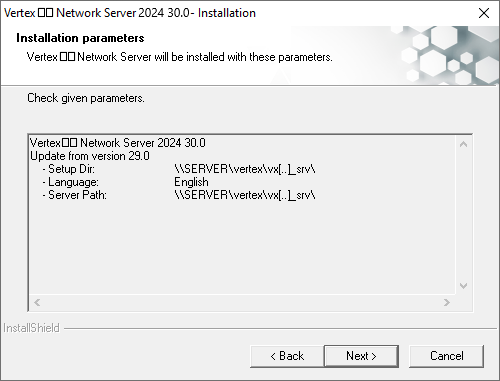
Task: Click the down arrow of the vertical scrollbar
Action: coord(463,286)
